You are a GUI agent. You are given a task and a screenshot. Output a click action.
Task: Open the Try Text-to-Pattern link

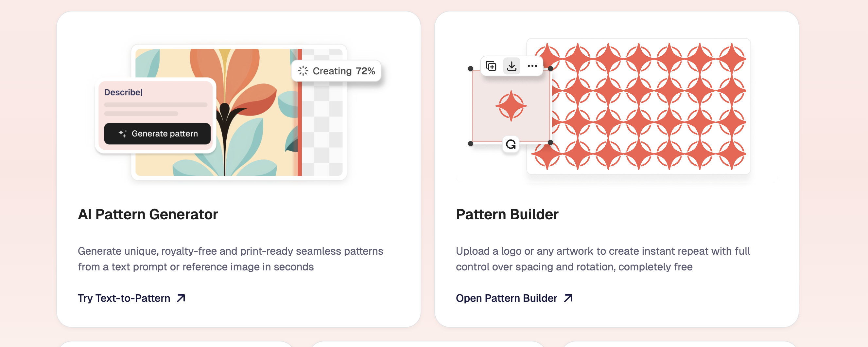(x=124, y=298)
